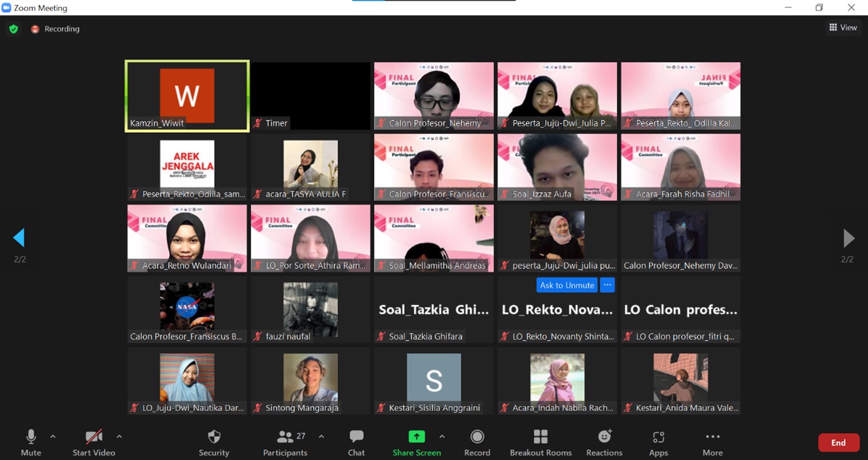Viewport: 868px width, 460px height.
Task: Open the View layout menu
Action: [843, 28]
